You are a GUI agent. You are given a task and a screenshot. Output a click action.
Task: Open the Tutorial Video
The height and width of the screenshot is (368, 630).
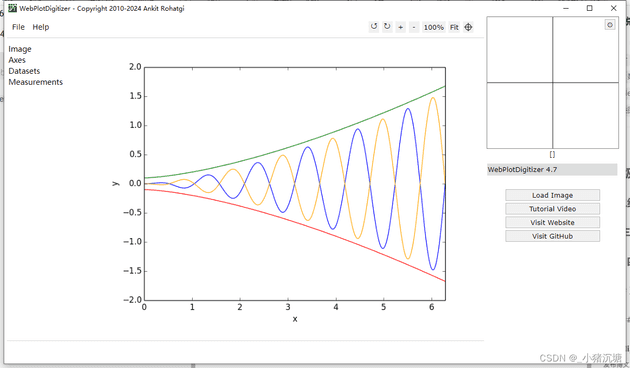click(x=552, y=209)
